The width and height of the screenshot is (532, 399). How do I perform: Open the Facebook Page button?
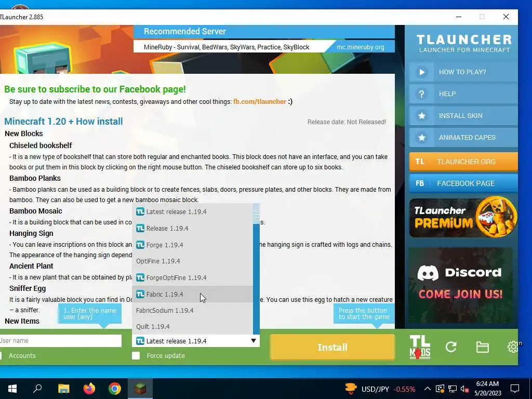(463, 183)
